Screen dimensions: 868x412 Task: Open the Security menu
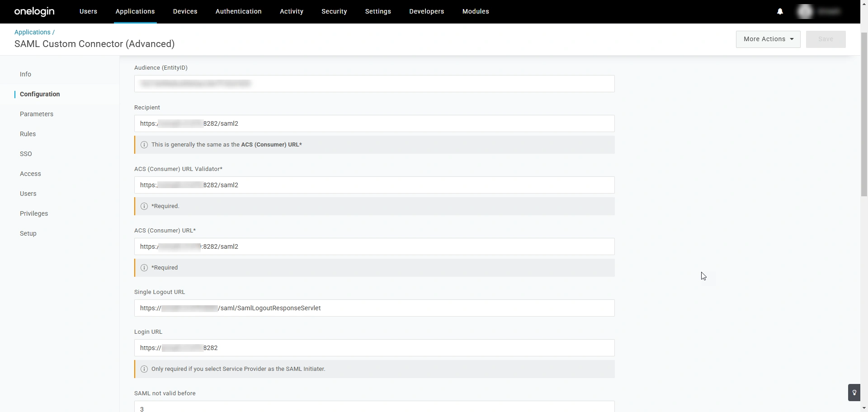[334, 12]
